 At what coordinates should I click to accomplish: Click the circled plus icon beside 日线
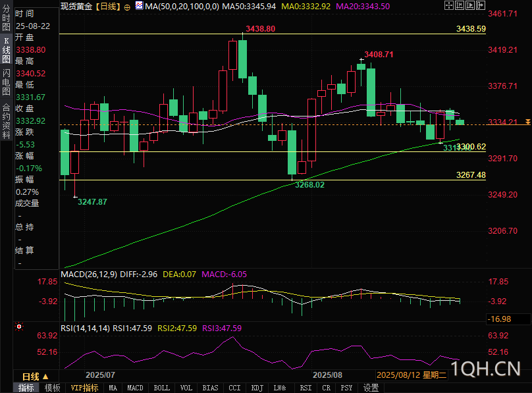pos(127,7)
